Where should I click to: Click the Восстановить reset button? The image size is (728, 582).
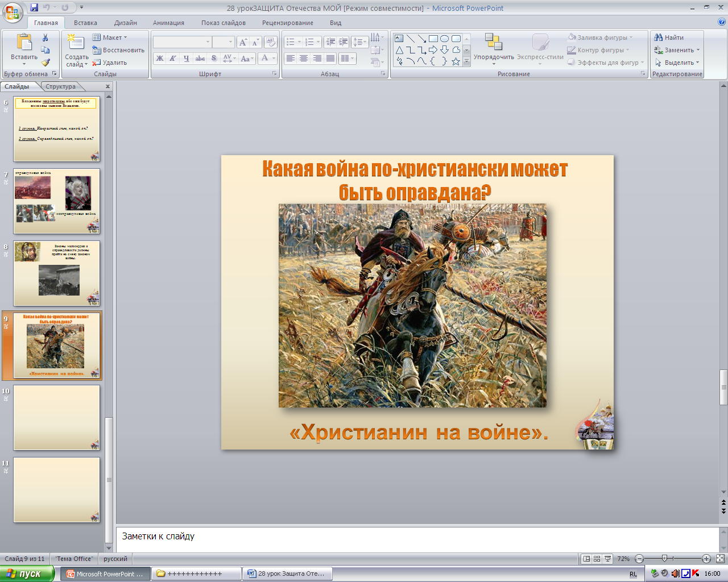(x=118, y=50)
